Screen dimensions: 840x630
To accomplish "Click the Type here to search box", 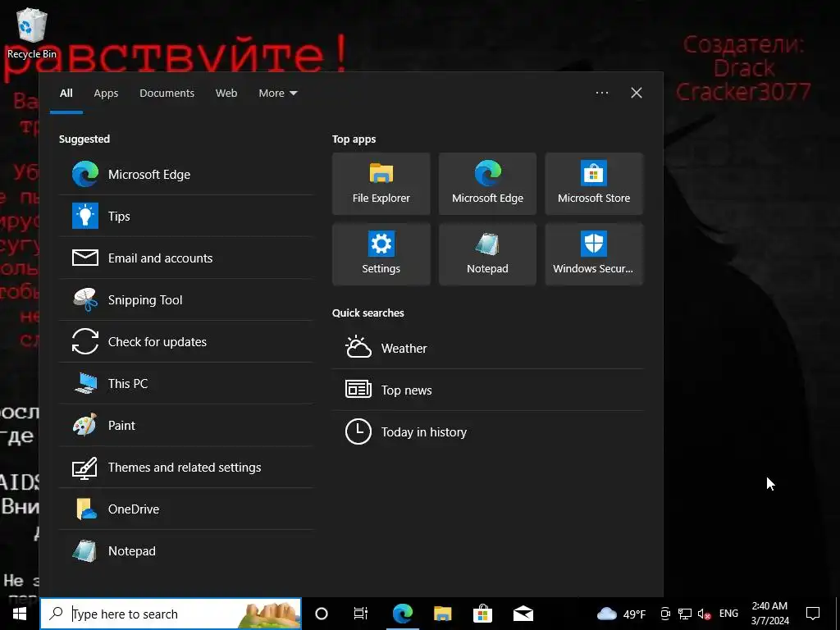I will [x=171, y=614].
